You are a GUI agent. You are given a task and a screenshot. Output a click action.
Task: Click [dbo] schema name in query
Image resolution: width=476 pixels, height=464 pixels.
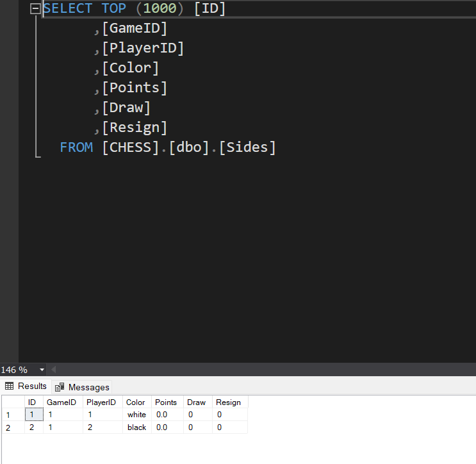tap(189, 147)
